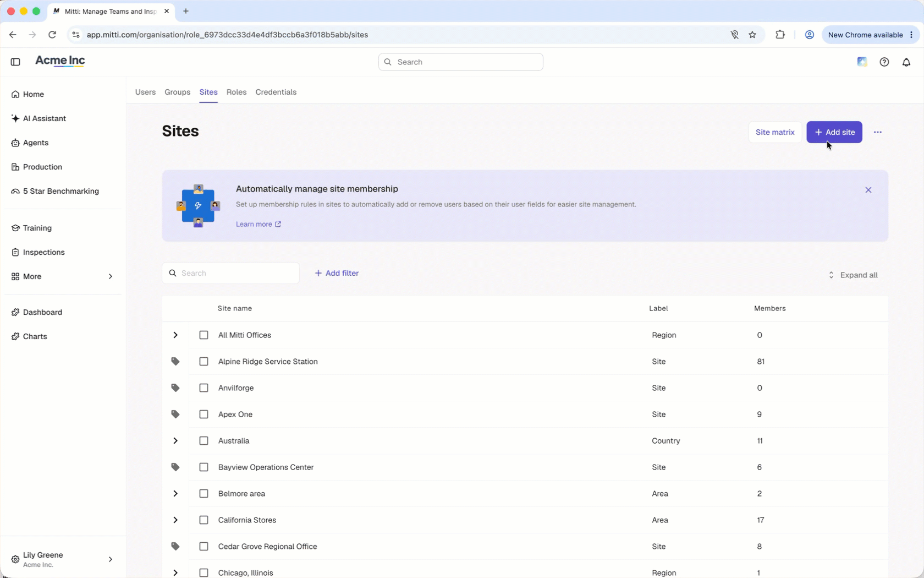This screenshot has width=924, height=578.
Task: Follow the Learn more link
Action: pos(258,224)
